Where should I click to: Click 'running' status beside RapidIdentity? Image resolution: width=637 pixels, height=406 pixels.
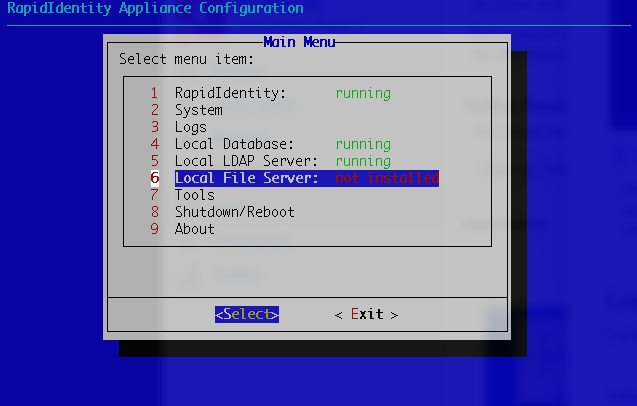(363, 93)
